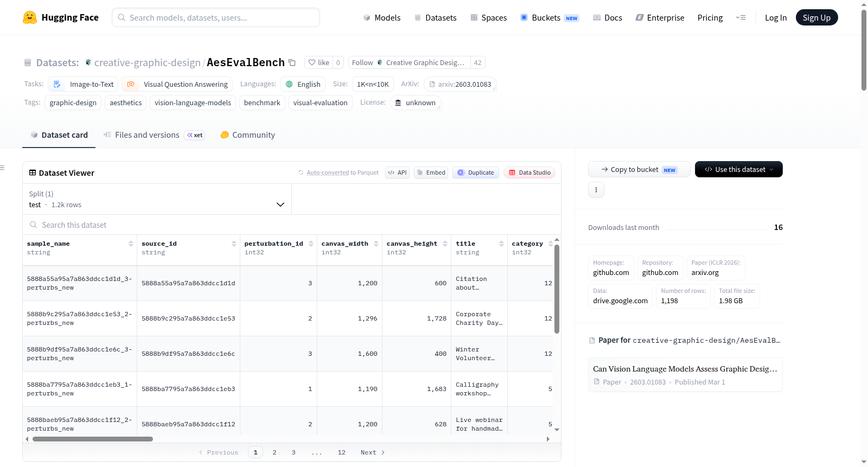The height and width of the screenshot is (467, 868).
Task: Sort the canvas_width column
Action: point(376,244)
